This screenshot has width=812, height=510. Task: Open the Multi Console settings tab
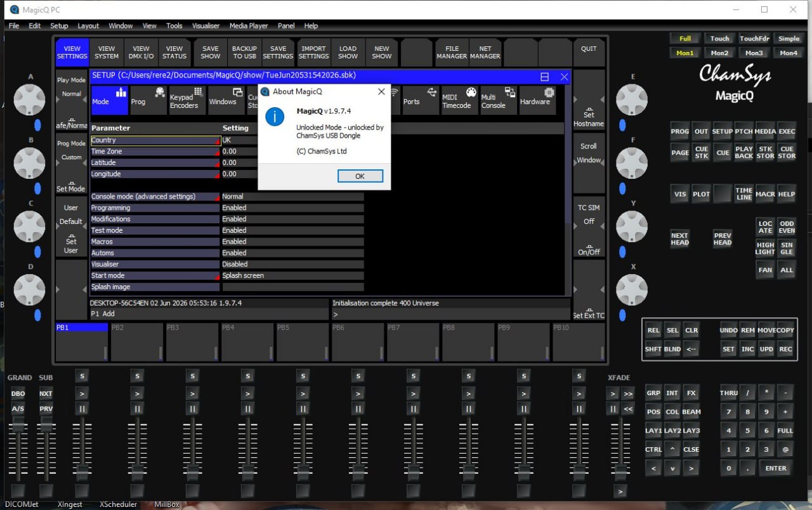(x=497, y=101)
